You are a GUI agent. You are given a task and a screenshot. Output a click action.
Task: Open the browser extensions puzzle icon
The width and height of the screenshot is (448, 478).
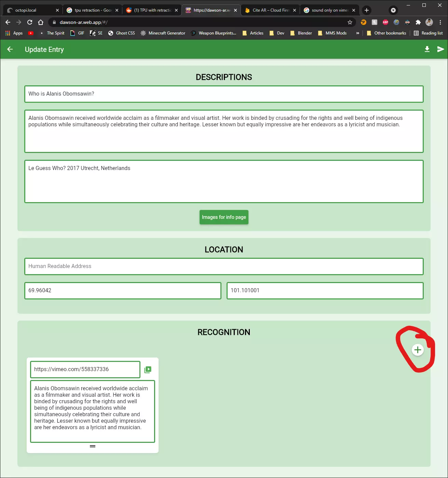418,22
